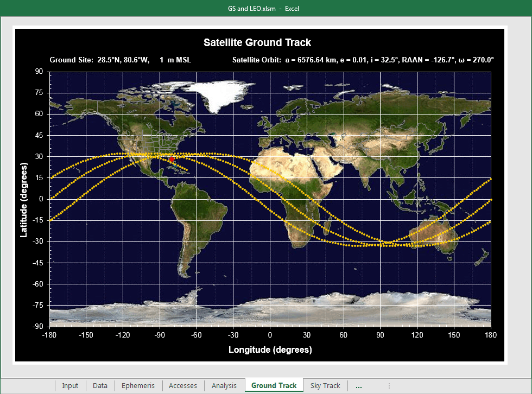Select the red ground site marker
The width and height of the screenshot is (532, 394).
click(x=172, y=160)
